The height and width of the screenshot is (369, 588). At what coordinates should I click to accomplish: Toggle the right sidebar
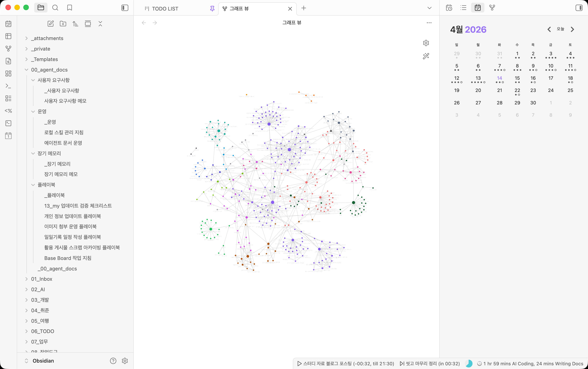pos(579,8)
